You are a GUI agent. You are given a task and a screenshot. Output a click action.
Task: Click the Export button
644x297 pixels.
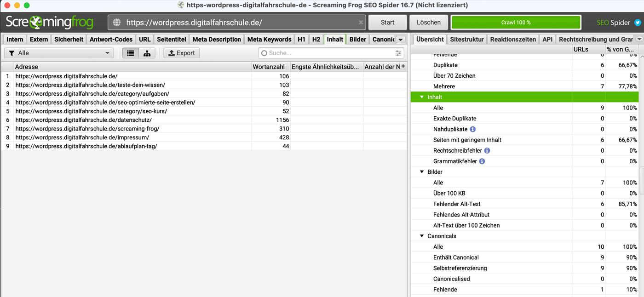181,53
